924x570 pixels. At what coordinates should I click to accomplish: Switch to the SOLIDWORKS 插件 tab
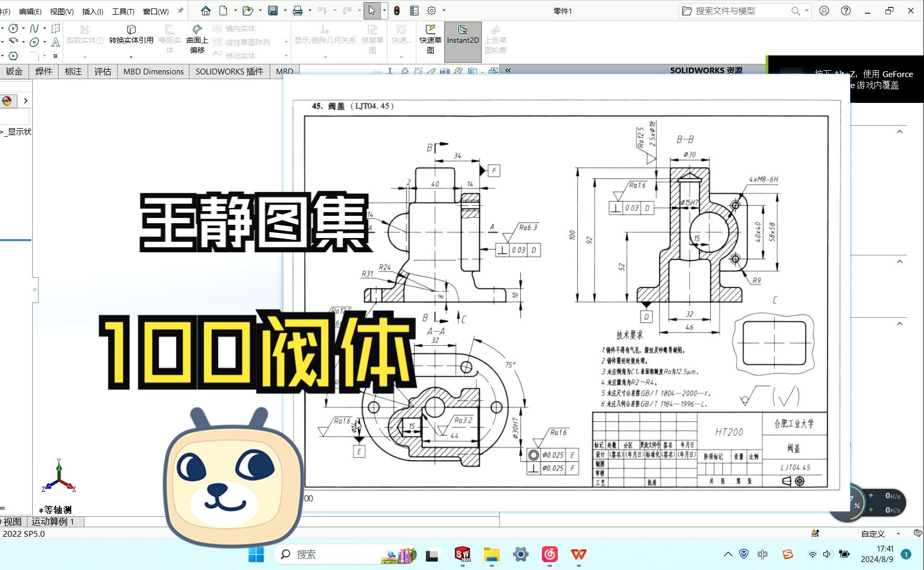pyautogui.click(x=230, y=71)
